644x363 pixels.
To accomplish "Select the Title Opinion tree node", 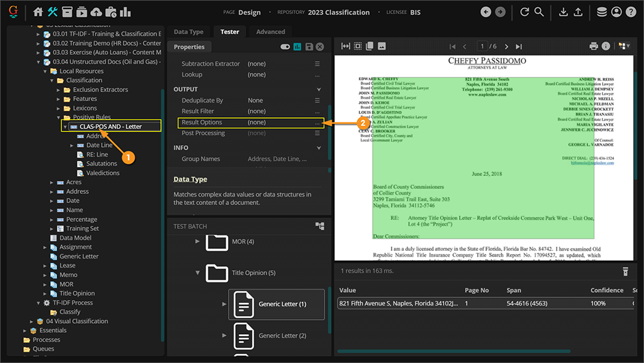I will point(77,293).
